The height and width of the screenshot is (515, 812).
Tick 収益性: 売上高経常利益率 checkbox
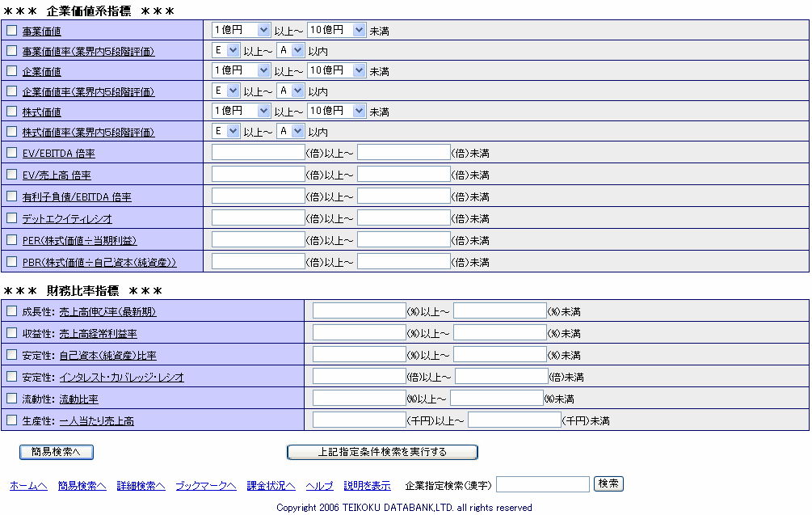coord(11,333)
